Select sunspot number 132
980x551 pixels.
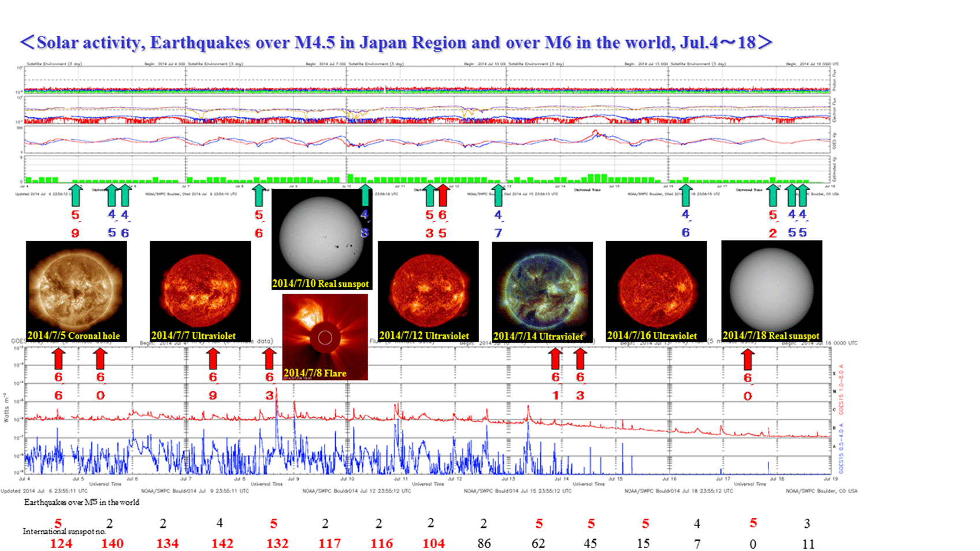[277, 543]
